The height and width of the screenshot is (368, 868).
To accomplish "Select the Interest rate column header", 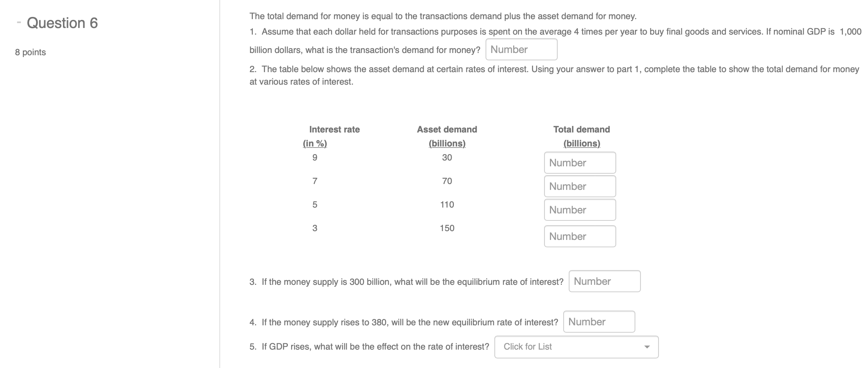I will 334,129.
